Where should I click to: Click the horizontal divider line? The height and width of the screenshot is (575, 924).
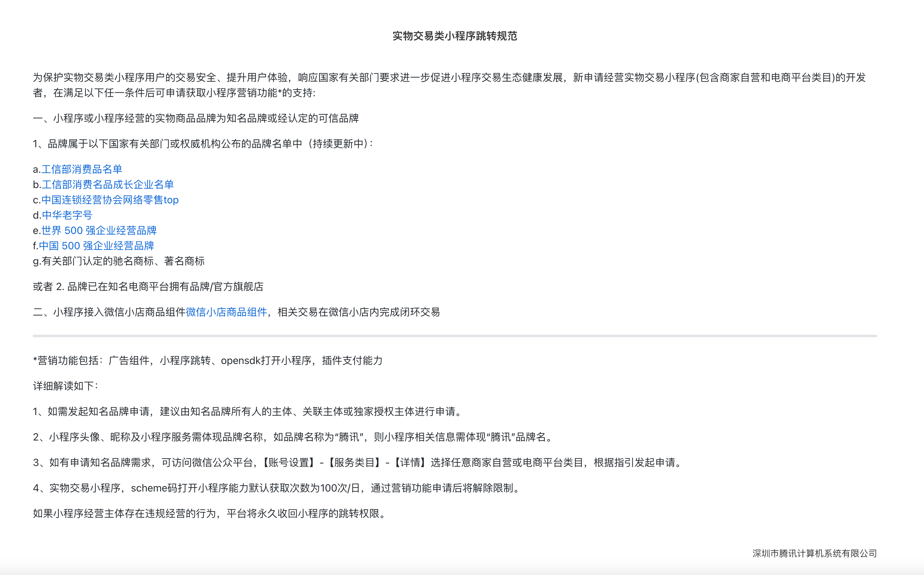tap(455, 336)
